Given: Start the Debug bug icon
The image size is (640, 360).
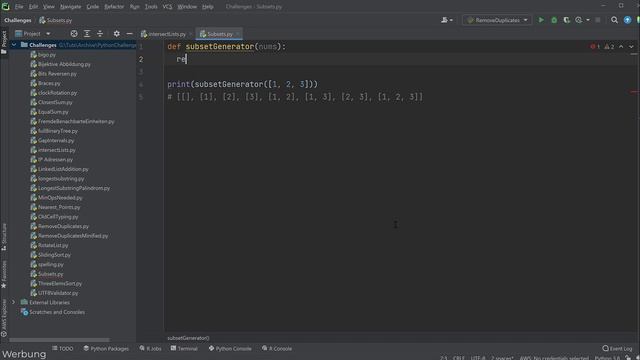Looking at the screenshot, I should point(554,20).
